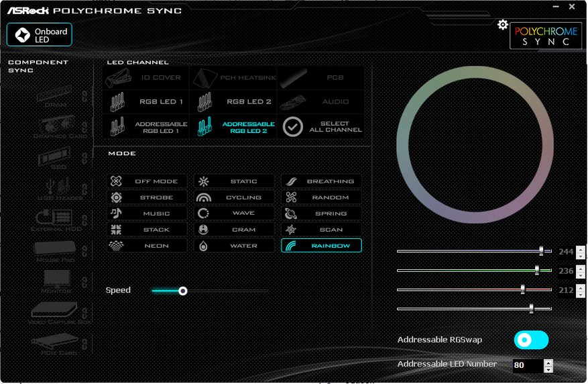Select the SSD component icon

click(55, 156)
